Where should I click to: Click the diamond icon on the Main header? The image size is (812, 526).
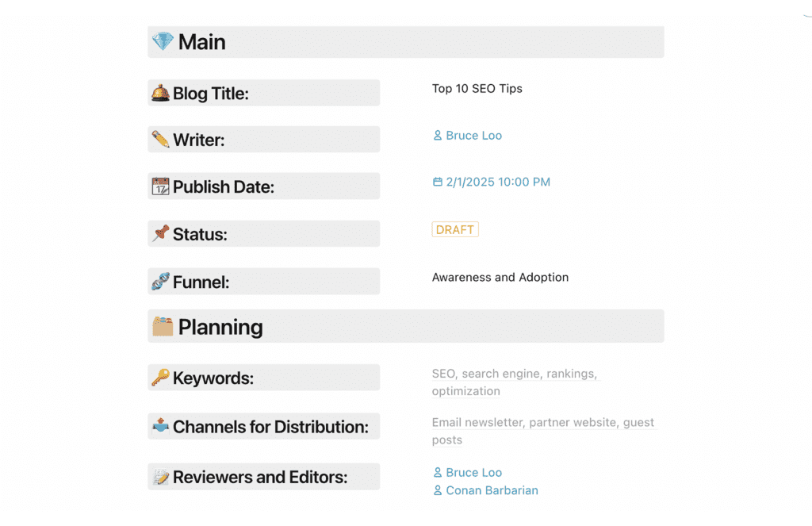pos(164,42)
